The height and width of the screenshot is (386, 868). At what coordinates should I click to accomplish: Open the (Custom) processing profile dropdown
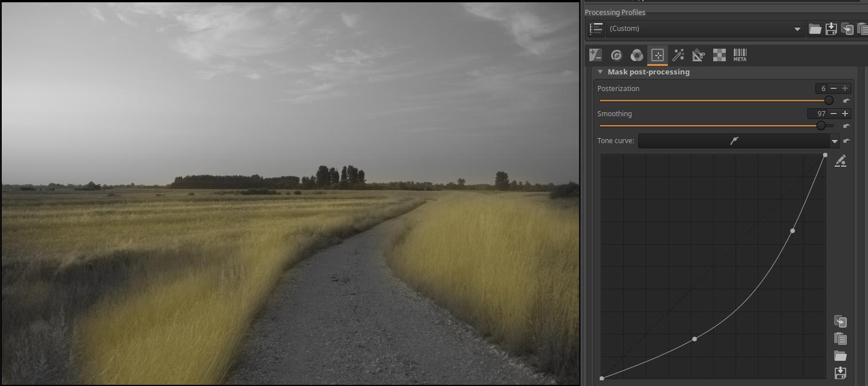705,29
